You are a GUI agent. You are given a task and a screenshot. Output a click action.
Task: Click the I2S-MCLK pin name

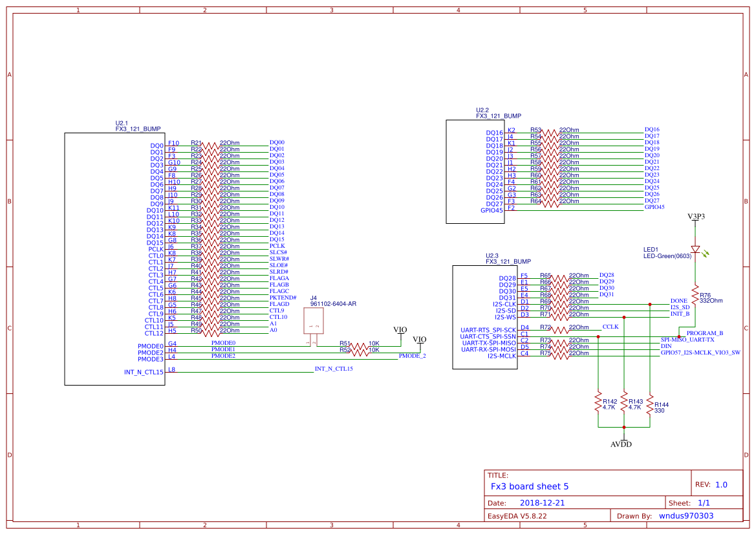[501, 356]
